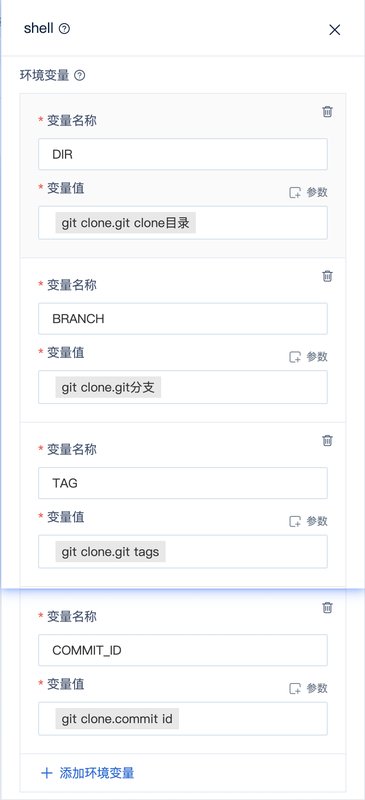Insert 参数 for the DIR variable value
365x800 pixels.
[x=308, y=192]
